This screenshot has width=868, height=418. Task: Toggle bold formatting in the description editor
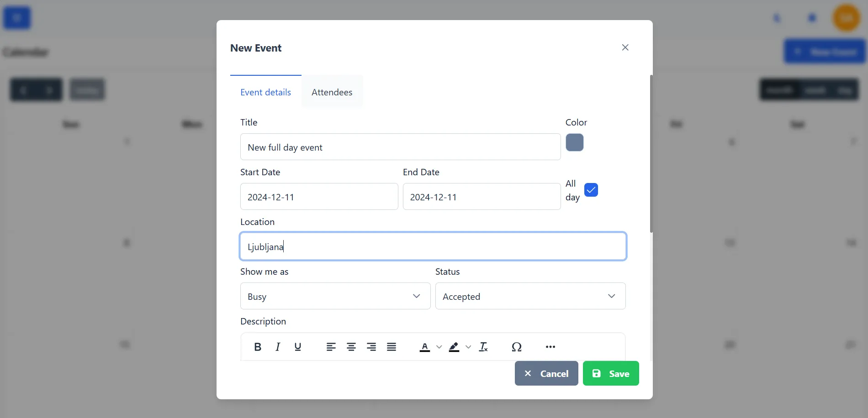[257, 347]
